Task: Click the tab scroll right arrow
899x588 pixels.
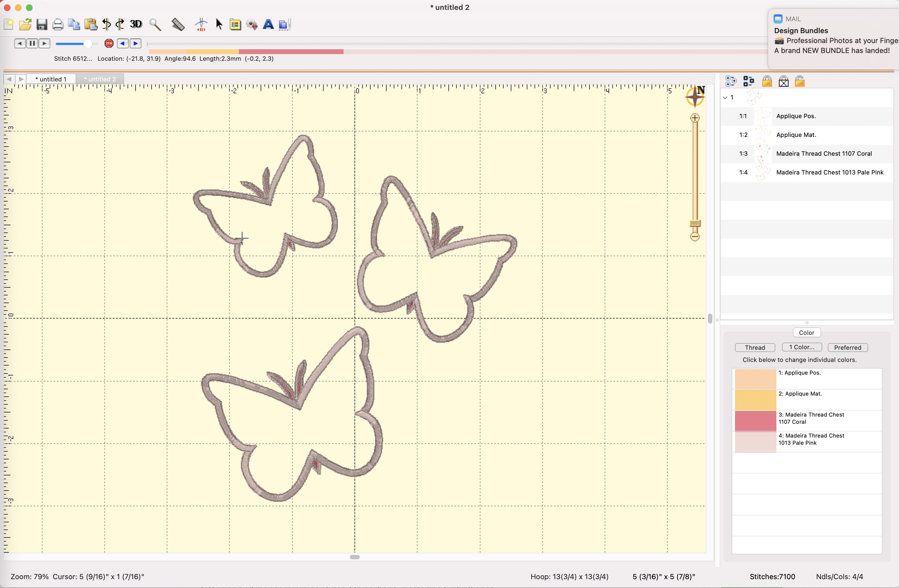Action: [x=21, y=79]
